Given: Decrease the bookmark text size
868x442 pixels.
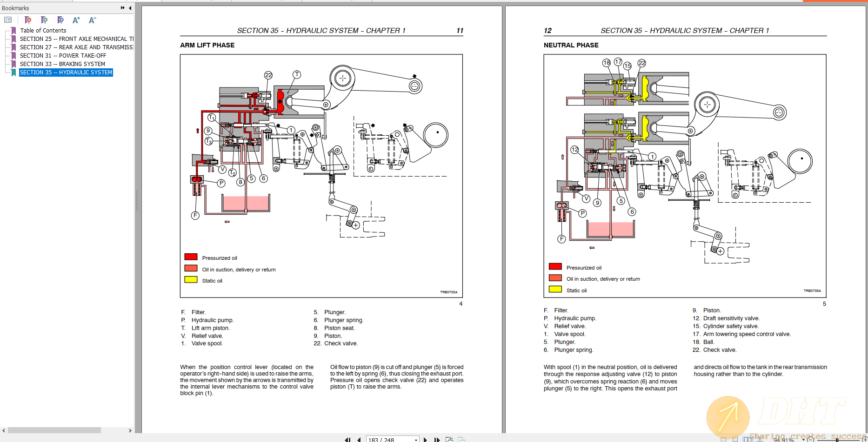Looking at the screenshot, I should click(92, 20).
